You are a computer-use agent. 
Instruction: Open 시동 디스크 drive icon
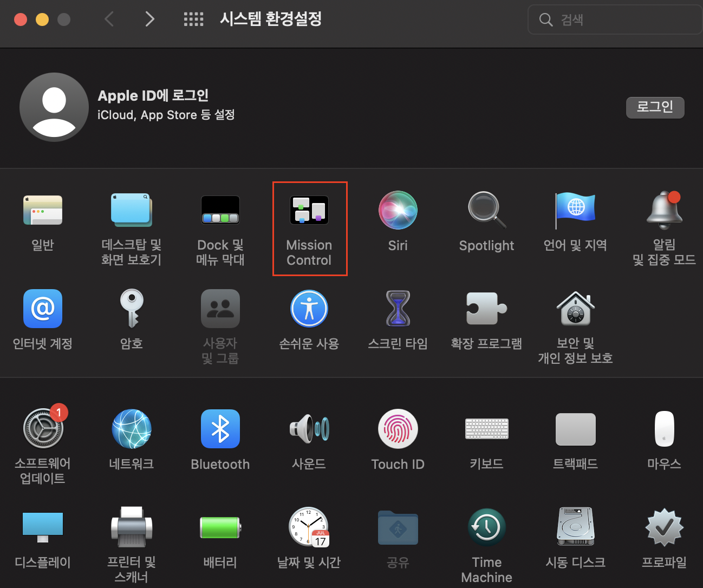tap(576, 527)
